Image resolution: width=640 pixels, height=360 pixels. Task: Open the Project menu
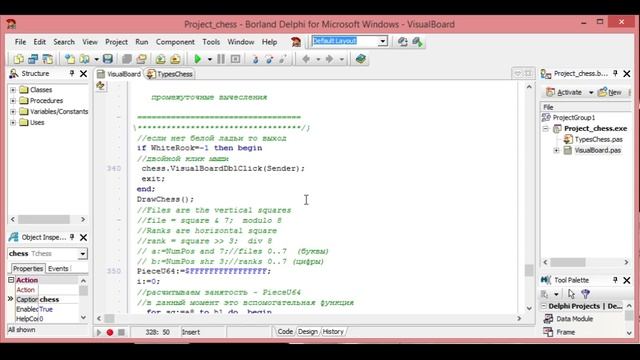pyautogui.click(x=116, y=42)
